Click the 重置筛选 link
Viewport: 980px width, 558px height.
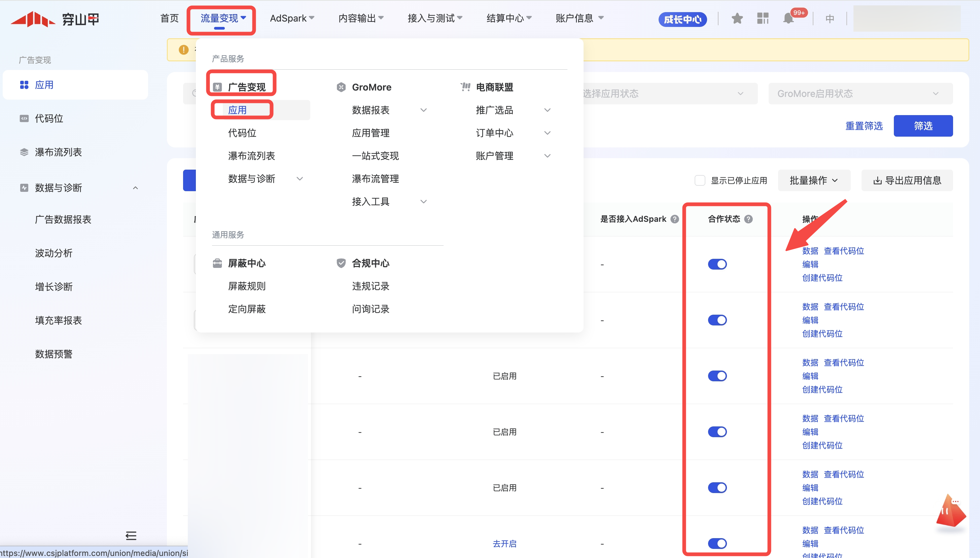tap(864, 126)
